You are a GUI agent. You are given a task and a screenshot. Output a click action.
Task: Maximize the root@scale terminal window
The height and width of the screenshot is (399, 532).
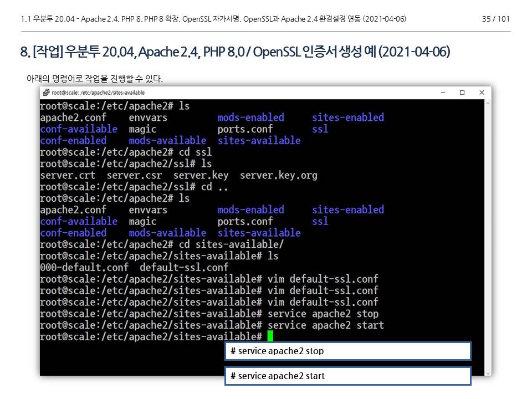point(462,93)
